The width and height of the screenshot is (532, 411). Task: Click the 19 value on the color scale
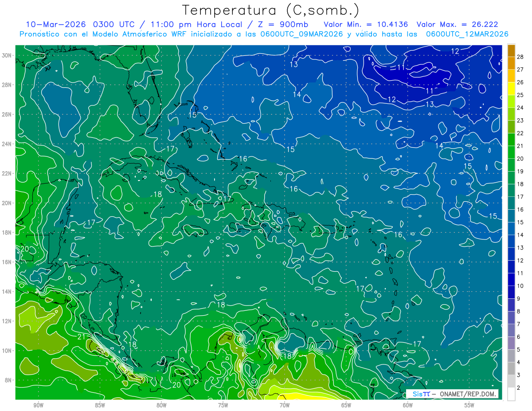520,171
